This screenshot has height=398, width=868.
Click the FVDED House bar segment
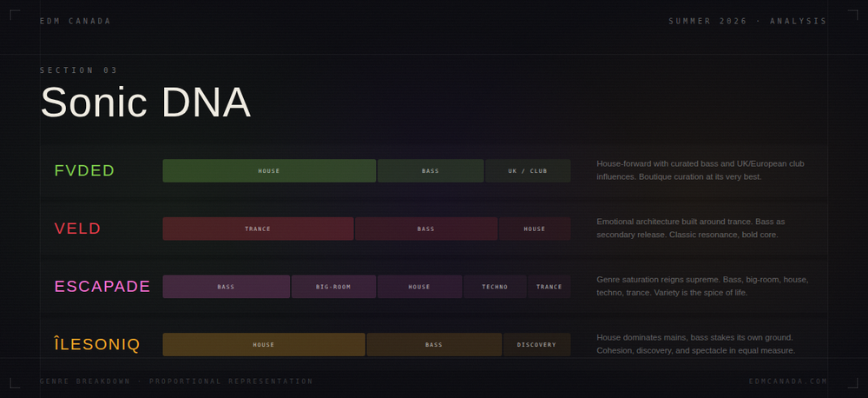click(269, 170)
